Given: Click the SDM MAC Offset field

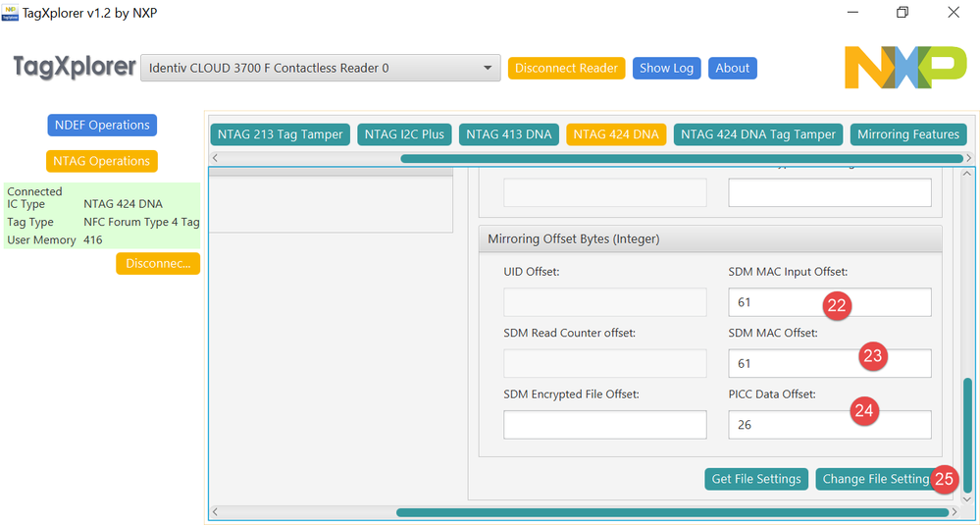Looking at the screenshot, I should 830,363.
